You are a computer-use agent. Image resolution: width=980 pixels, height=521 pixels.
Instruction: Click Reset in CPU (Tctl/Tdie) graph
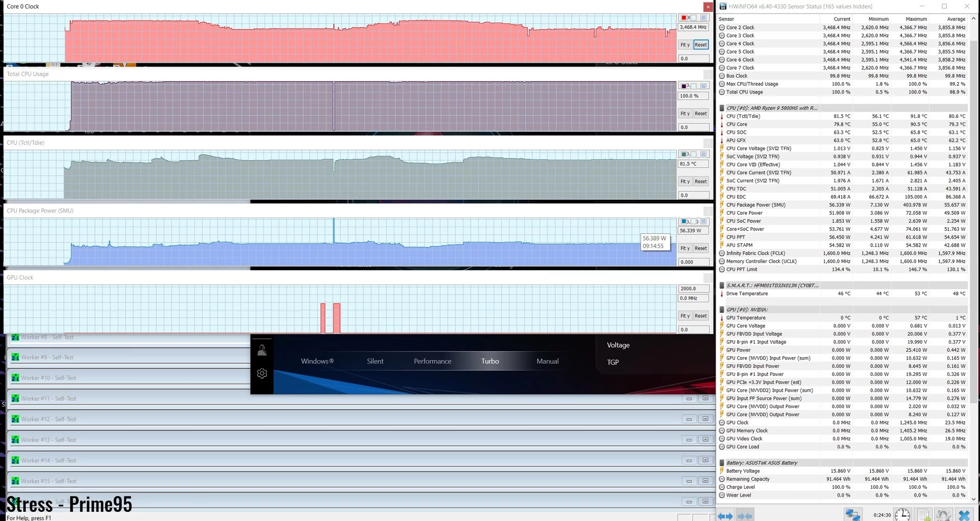[x=701, y=181]
